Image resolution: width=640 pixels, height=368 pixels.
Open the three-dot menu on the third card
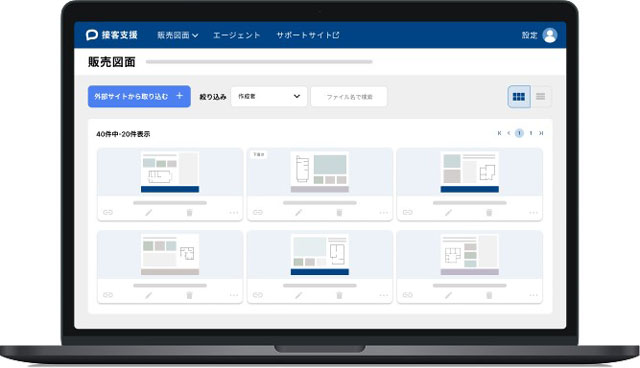tap(533, 213)
